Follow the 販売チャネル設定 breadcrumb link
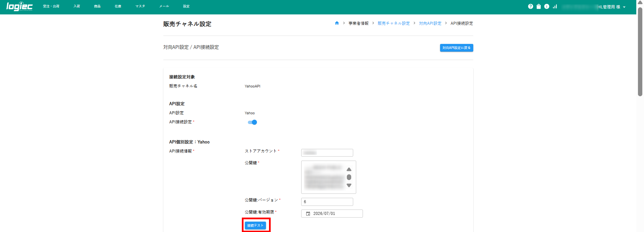The height and width of the screenshot is (232, 644). click(393, 23)
